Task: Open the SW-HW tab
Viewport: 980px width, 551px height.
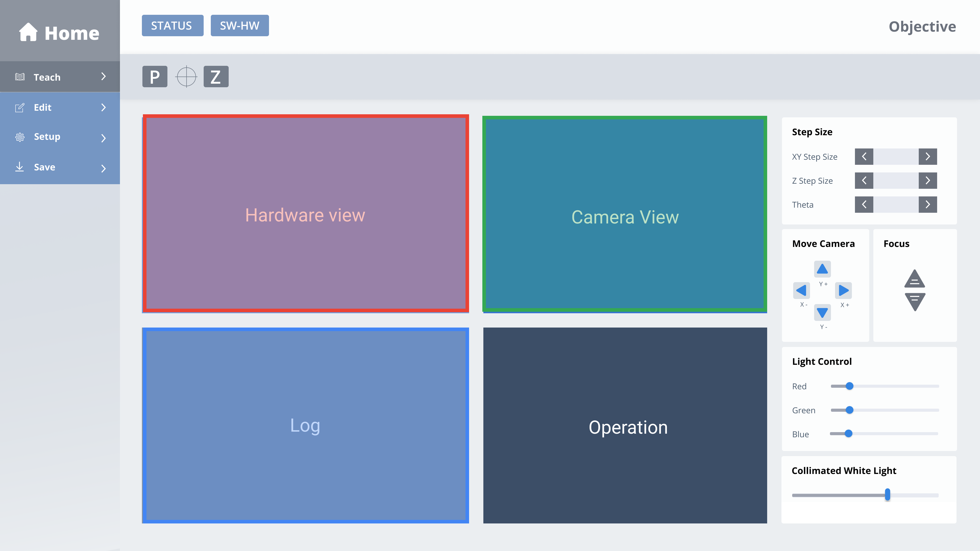Action: click(240, 26)
